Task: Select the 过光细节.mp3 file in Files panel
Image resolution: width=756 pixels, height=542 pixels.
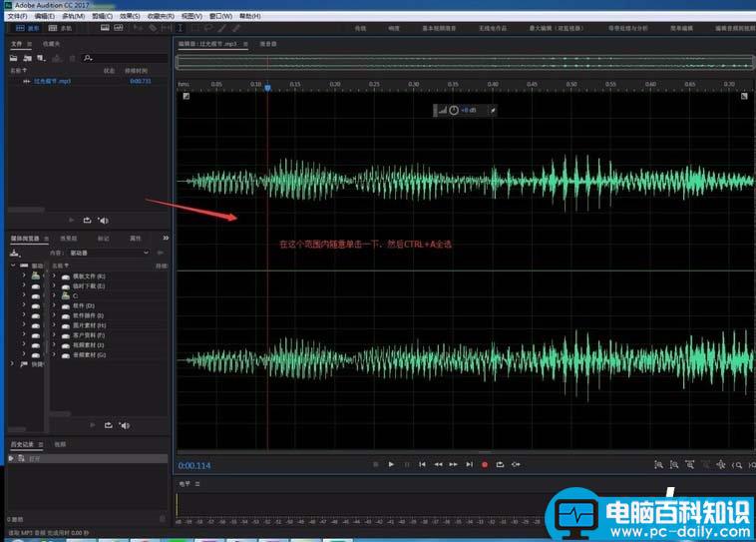Action: [52, 81]
